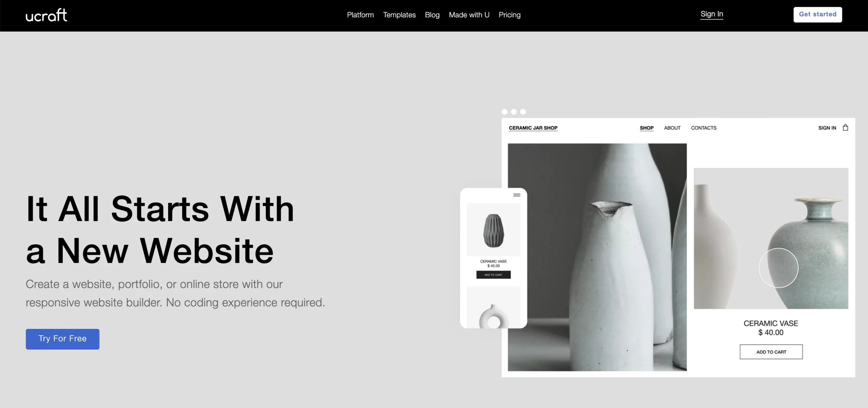Go to Templates in the navigation
Viewport: 868px width, 408px height.
pos(399,15)
